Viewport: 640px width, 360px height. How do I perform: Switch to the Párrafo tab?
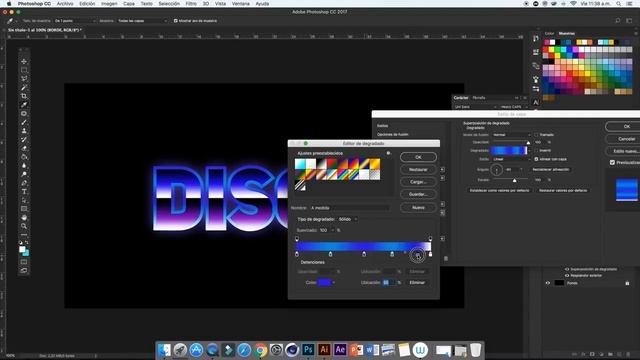pyautogui.click(x=479, y=98)
